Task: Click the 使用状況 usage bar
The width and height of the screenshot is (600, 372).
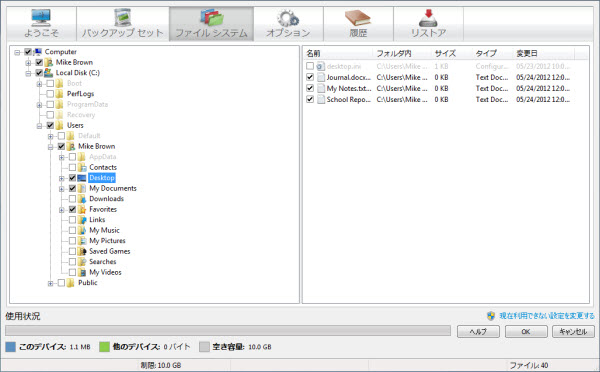Action: (228, 331)
